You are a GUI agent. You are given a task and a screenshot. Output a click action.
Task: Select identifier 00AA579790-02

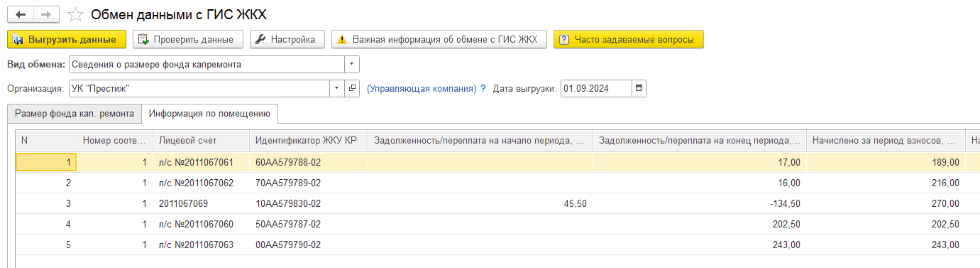pyautogui.click(x=309, y=245)
